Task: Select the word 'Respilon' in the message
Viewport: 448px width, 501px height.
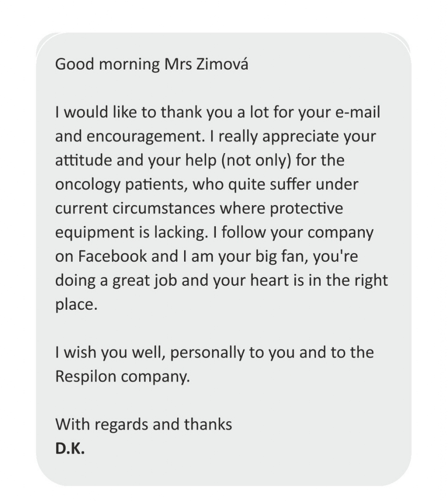Action: click(85, 376)
